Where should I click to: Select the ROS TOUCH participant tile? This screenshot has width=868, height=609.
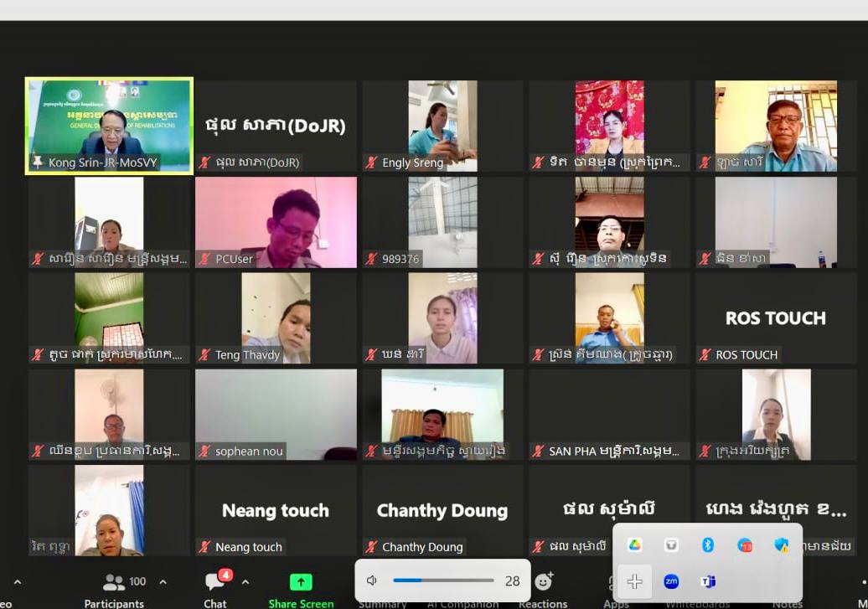775,318
